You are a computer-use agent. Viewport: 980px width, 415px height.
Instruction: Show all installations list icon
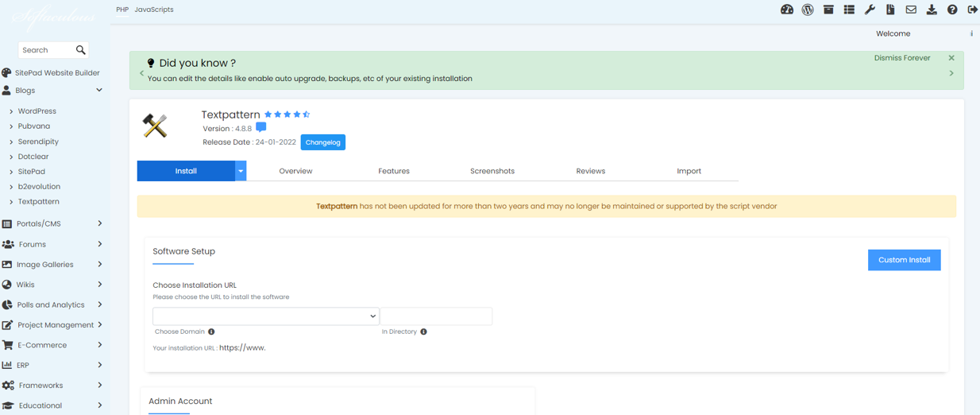point(849,10)
